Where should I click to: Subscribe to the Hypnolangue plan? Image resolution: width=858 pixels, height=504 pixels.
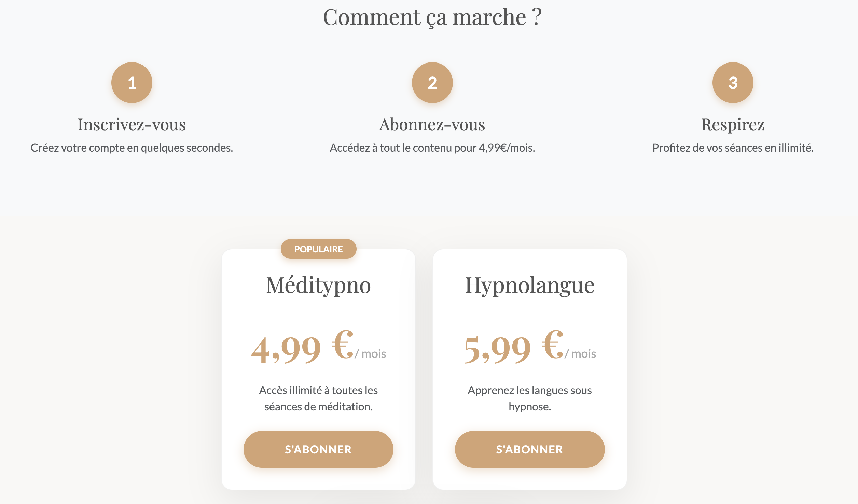(x=529, y=449)
